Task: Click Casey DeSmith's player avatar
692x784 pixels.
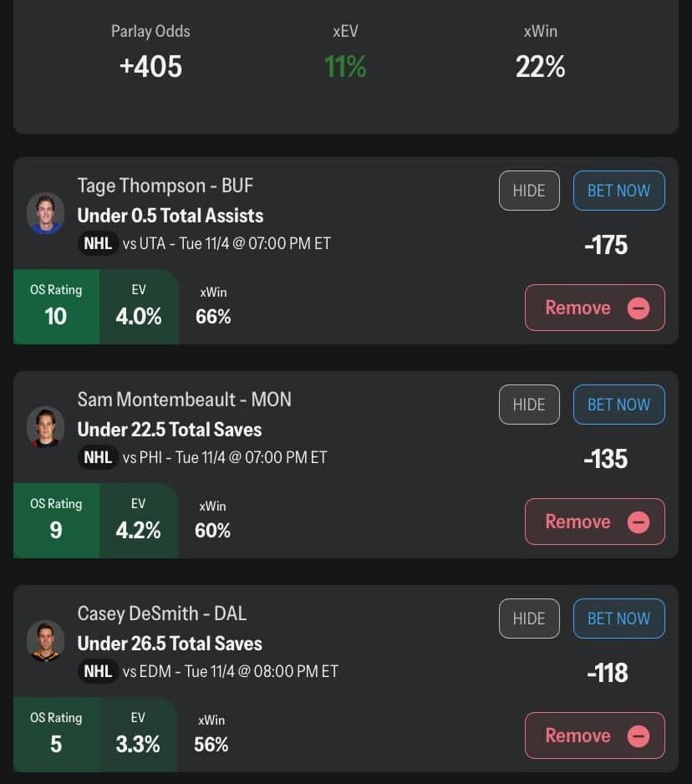Action: click(x=45, y=641)
